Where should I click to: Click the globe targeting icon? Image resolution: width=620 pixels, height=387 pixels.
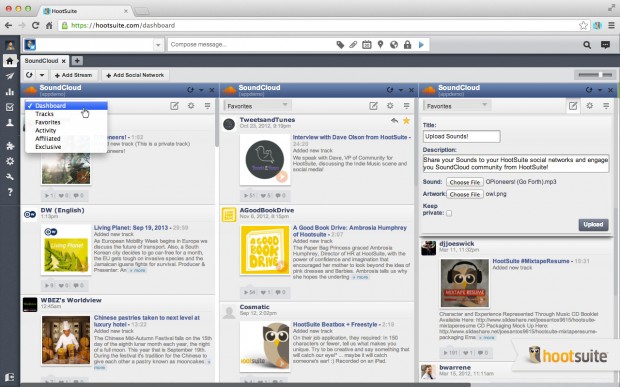coord(394,45)
